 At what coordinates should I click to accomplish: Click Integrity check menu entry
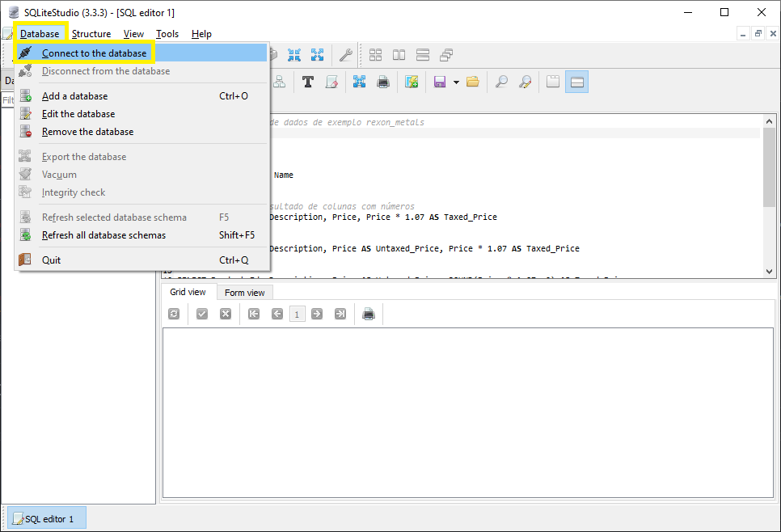click(142, 192)
